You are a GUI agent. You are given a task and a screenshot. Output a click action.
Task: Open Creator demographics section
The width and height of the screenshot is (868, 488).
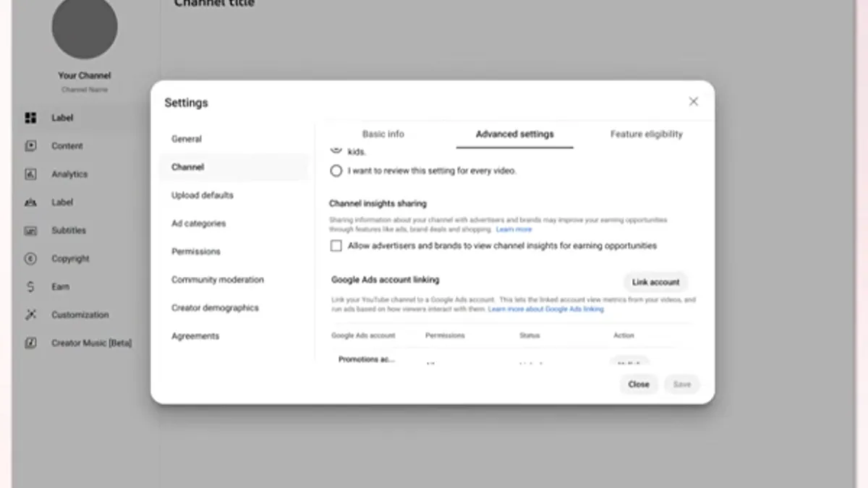coord(215,308)
